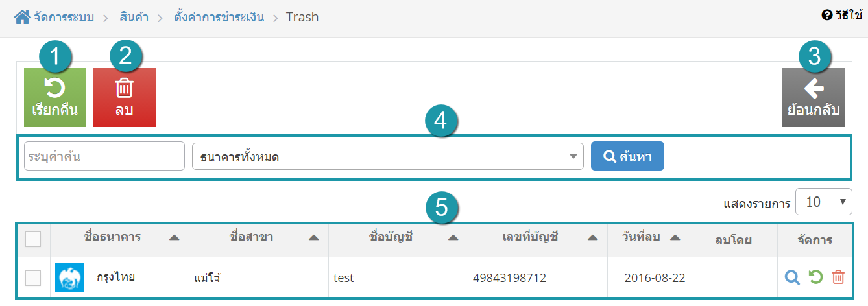The image size is (868, 306).
Task: Click the blue ค้นหา search button
Action: tap(627, 156)
